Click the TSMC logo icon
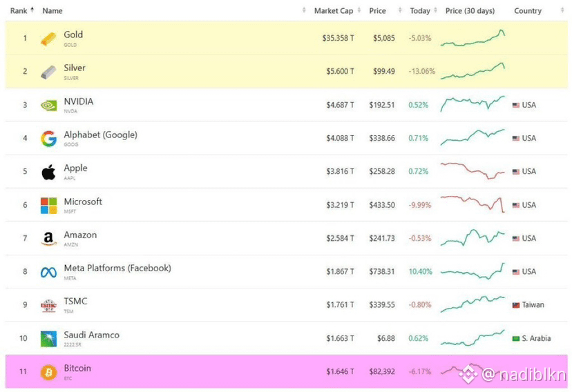Screen dimensions: 572x392 click(x=48, y=306)
